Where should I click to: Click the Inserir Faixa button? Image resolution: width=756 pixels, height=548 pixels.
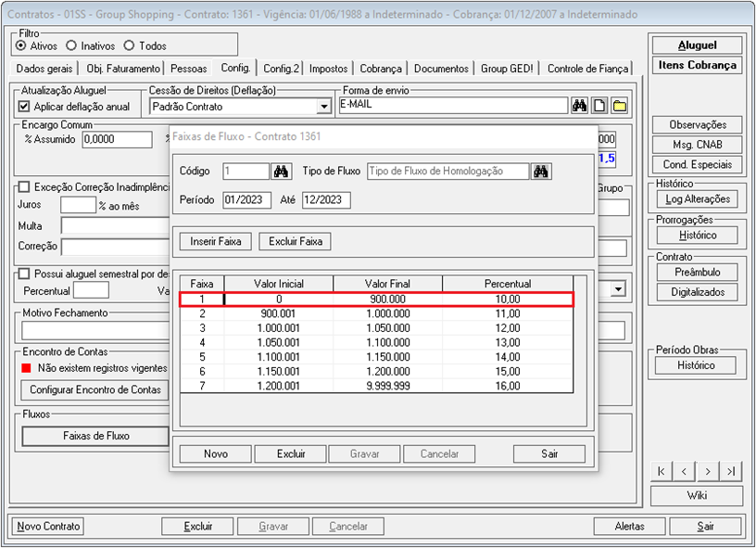click(215, 241)
